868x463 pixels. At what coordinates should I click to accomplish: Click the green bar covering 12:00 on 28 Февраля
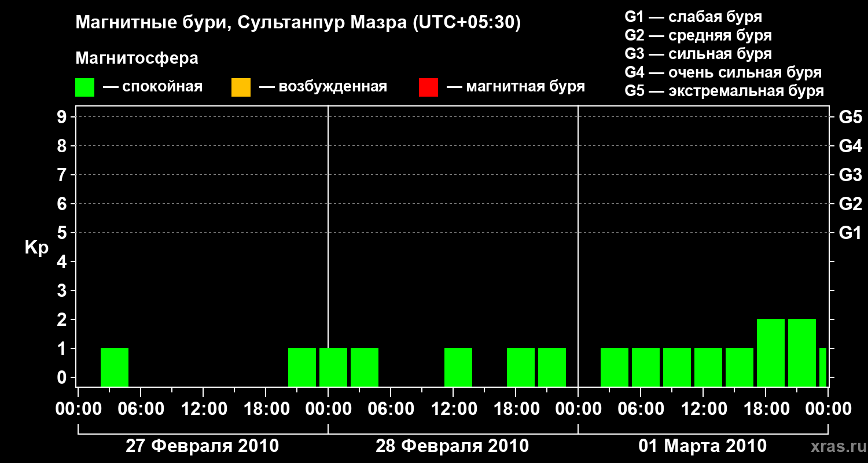pyautogui.click(x=458, y=367)
